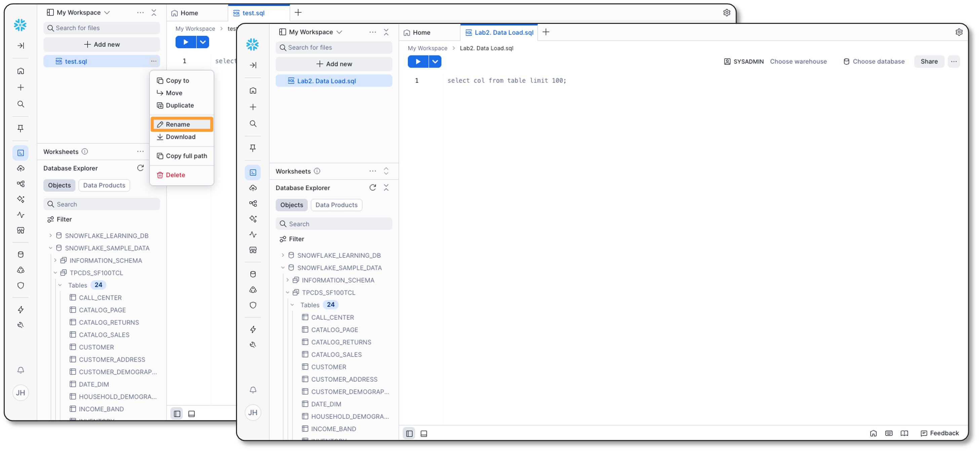Image resolution: width=980 pixels, height=451 pixels.
Task: Refresh the Database Explorer in front window
Action: tap(373, 188)
